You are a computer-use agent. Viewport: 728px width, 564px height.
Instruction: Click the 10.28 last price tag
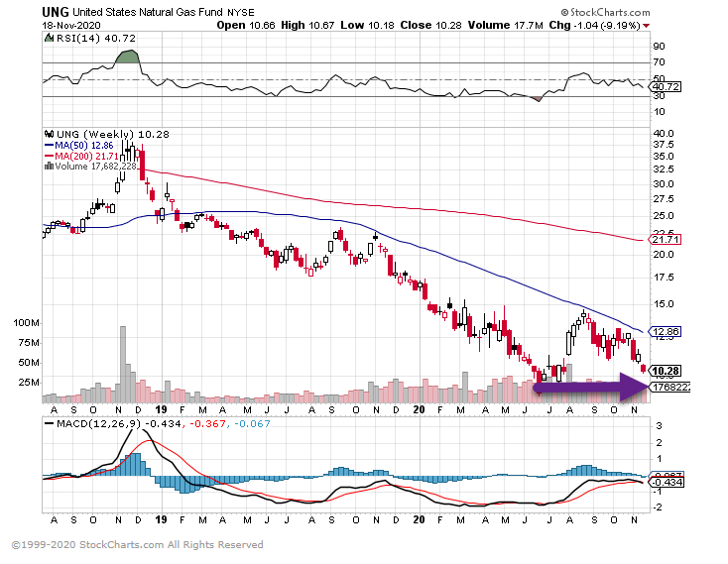(x=665, y=371)
